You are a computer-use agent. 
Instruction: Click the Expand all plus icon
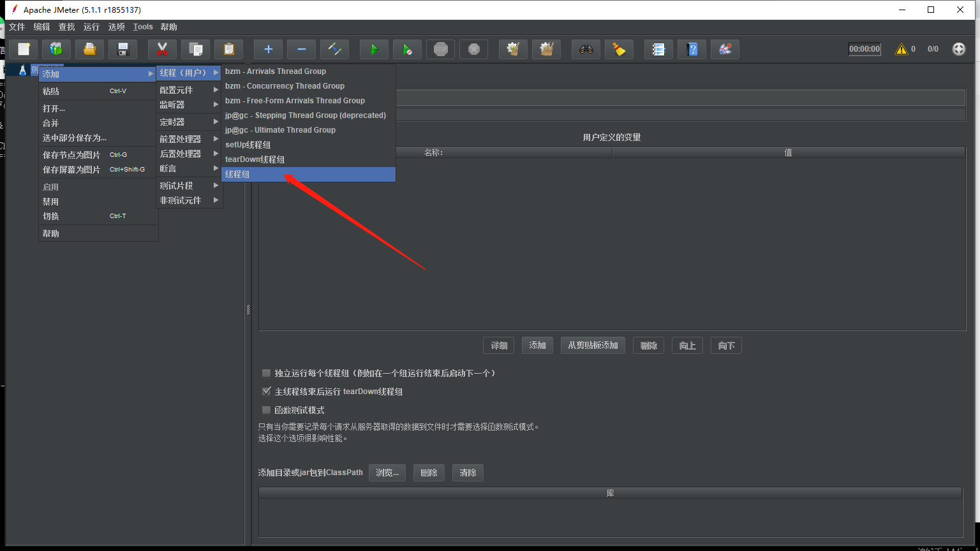click(269, 49)
